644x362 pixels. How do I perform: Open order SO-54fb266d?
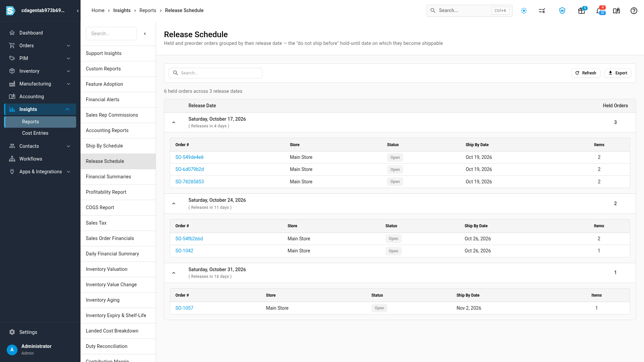189,239
